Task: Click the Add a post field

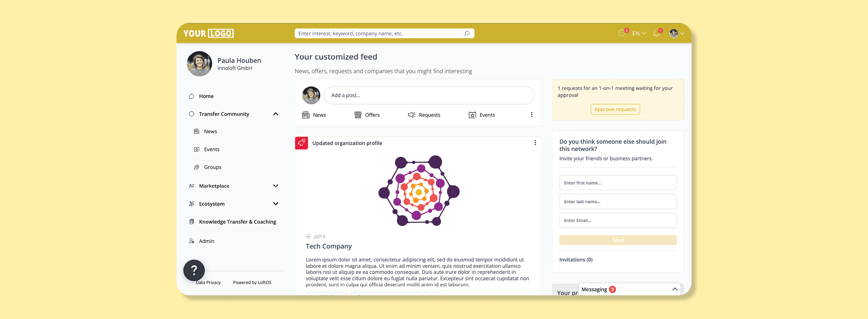Action: [x=429, y=95]
